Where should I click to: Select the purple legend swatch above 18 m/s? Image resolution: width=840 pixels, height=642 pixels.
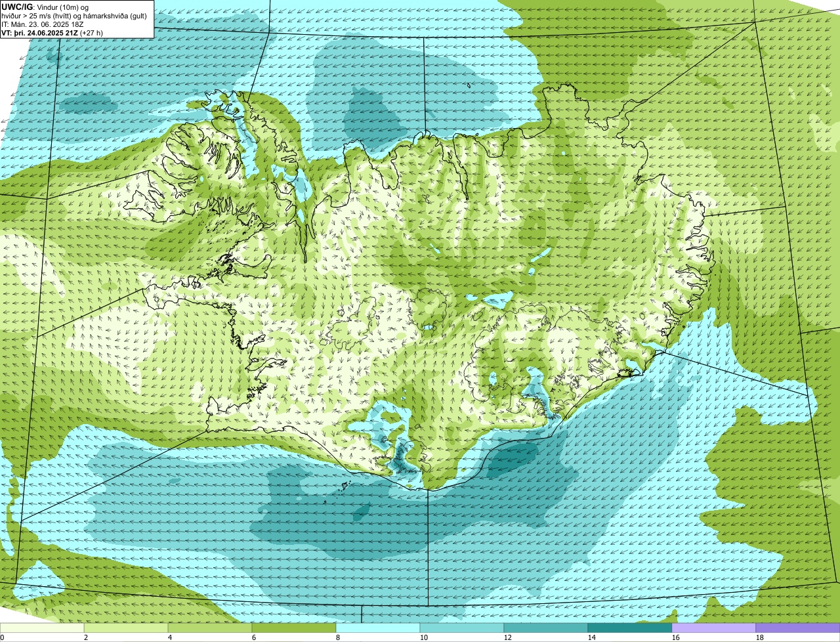[798, 628]
